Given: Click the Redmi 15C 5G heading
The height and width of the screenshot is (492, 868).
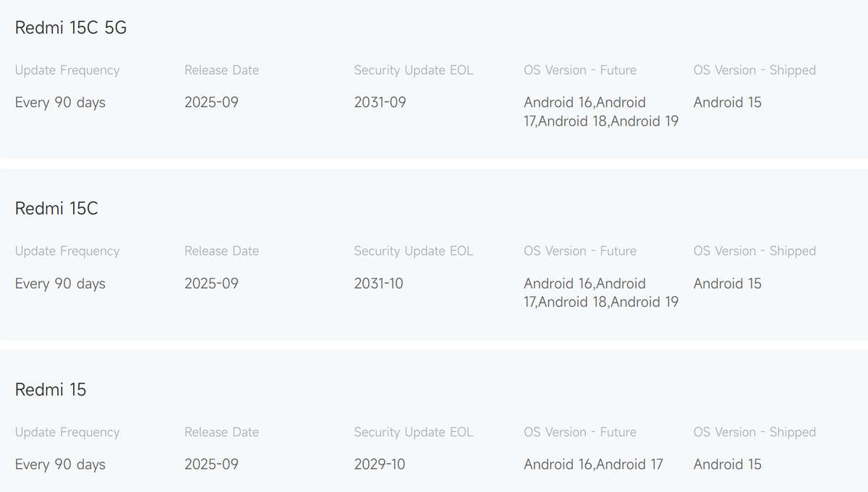Looking at the screenshot, I should click(71, 27).
